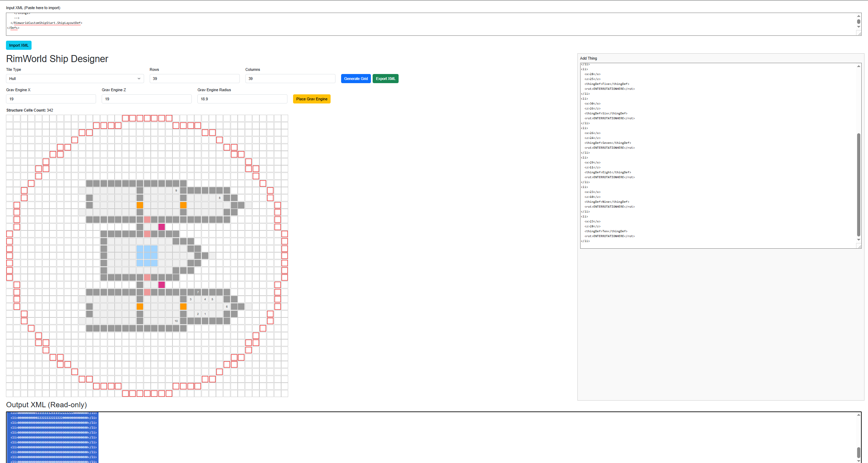The width and height of the screenshot is (868, 463).
Task: Click the 'RimWorld Ship Designer' heading
Action: [x=57, y=59]
